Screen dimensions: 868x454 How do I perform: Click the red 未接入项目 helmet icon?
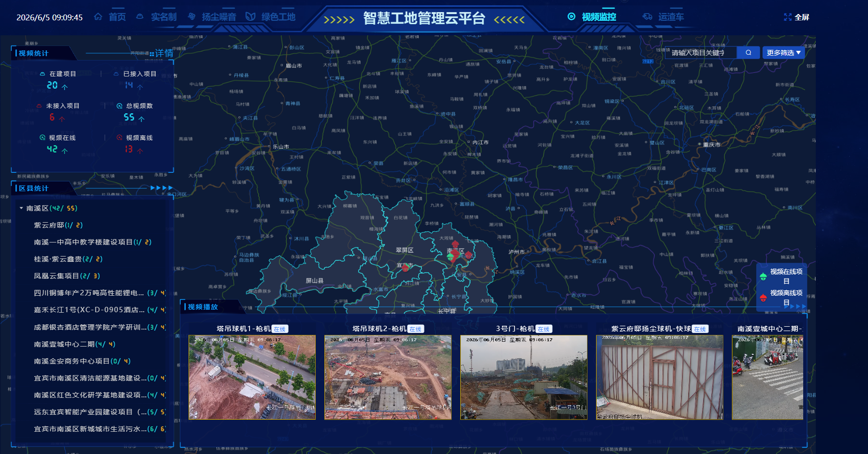(39, 106)
